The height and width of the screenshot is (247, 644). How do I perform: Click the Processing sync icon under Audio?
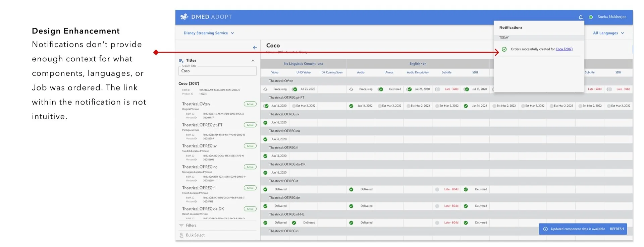351,89
